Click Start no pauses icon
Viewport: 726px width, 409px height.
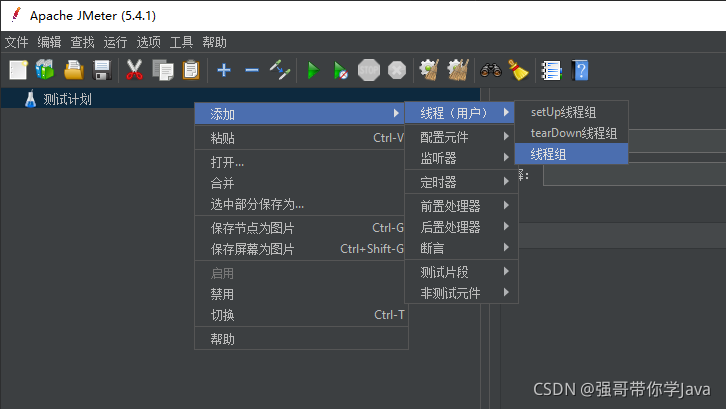click(340, 70)
